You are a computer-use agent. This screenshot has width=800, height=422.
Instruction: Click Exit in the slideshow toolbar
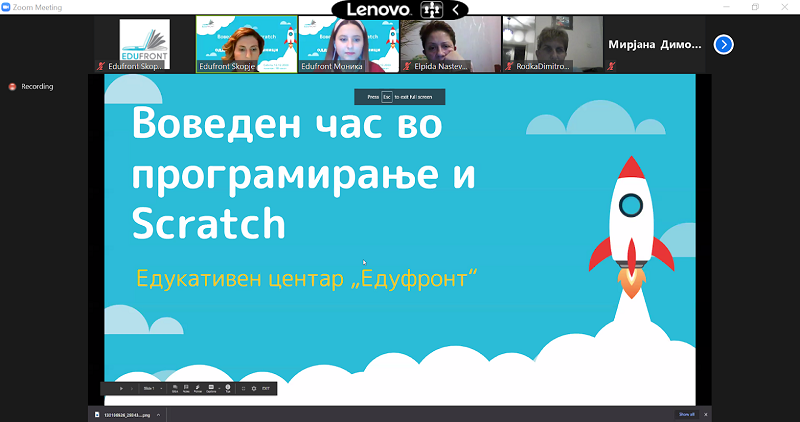click(266, 388)
